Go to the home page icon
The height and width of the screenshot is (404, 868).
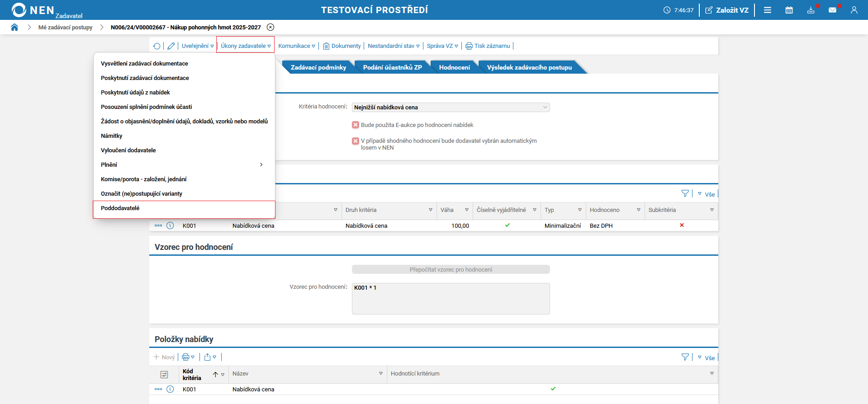click(14, 27)
